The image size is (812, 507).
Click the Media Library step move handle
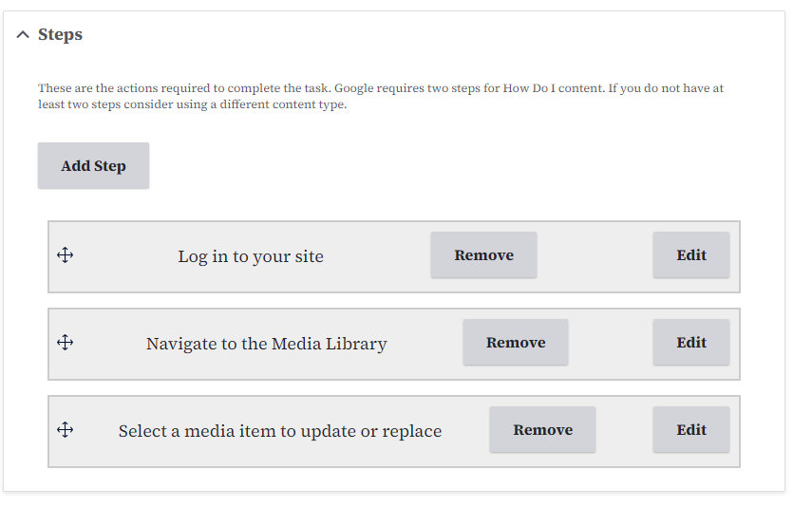click(x=66, y=343)
